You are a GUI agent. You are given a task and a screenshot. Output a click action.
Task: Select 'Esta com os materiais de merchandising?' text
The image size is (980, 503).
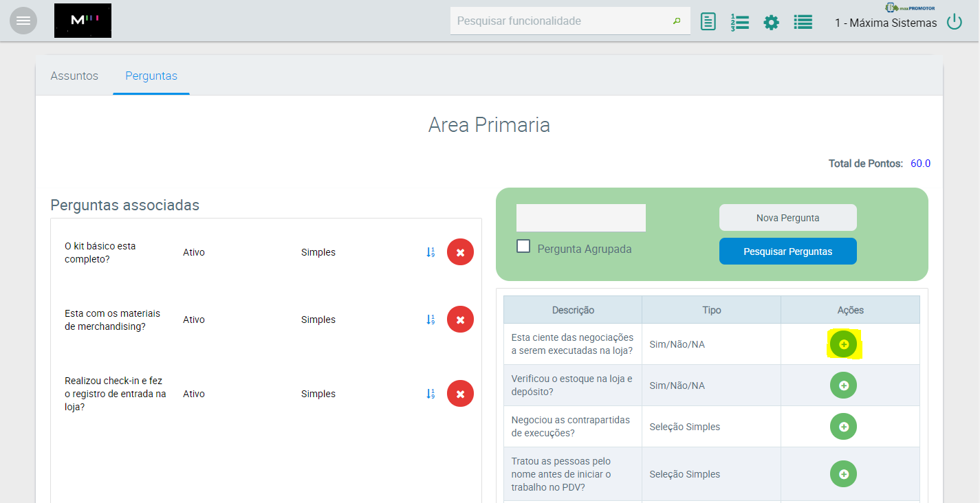coord(112,320)
